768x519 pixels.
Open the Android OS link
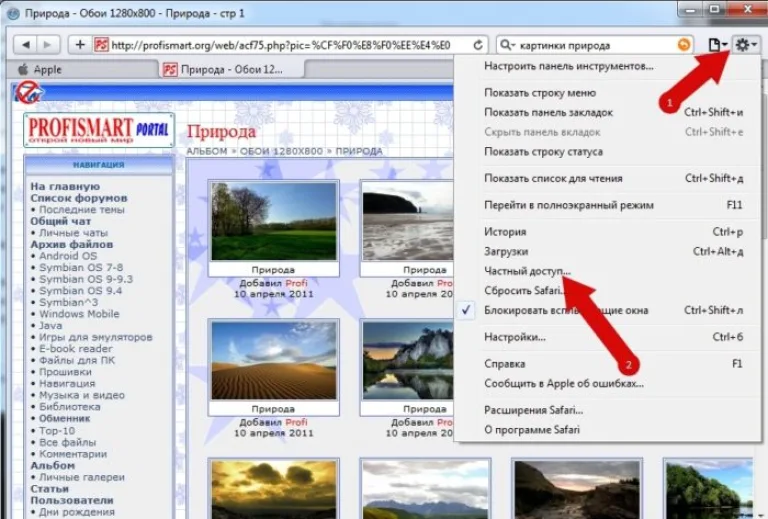tap(68, 256)
